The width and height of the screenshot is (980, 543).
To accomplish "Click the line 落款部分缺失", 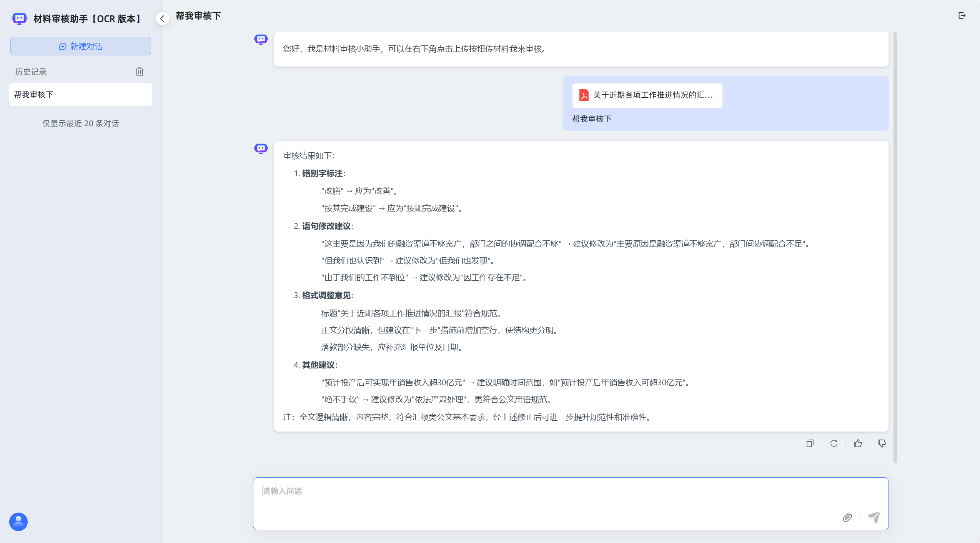I will click(392, 347).
